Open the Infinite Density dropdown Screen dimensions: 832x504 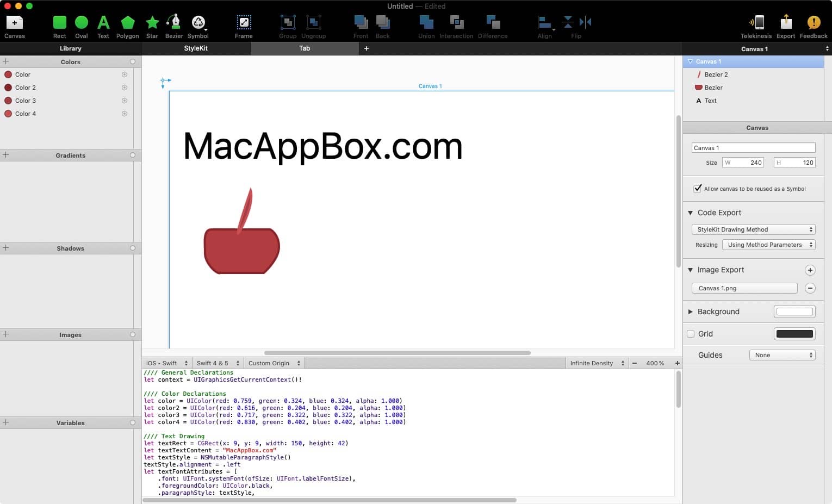[x=597, y=363]
